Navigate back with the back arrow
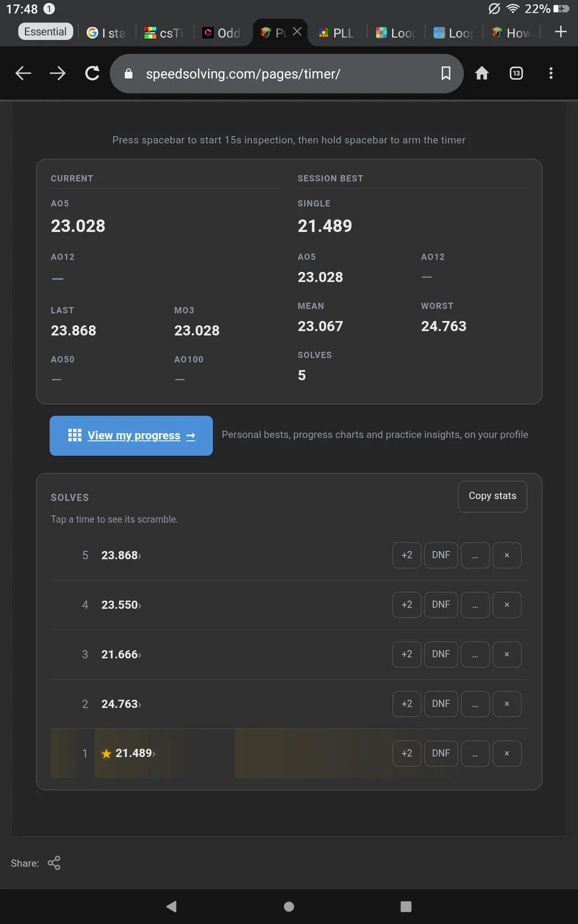This screenshot has height=924, width=578. tap(23, 73)
